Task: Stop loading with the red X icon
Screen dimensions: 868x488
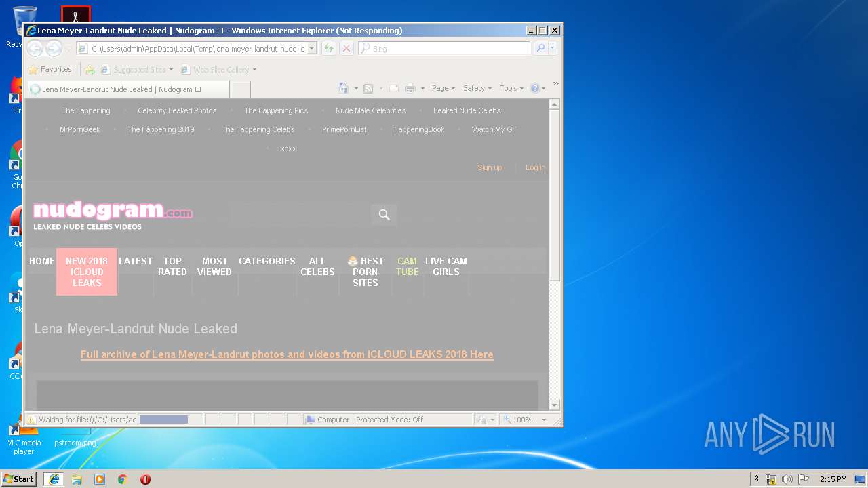Action: pos(347,48)
